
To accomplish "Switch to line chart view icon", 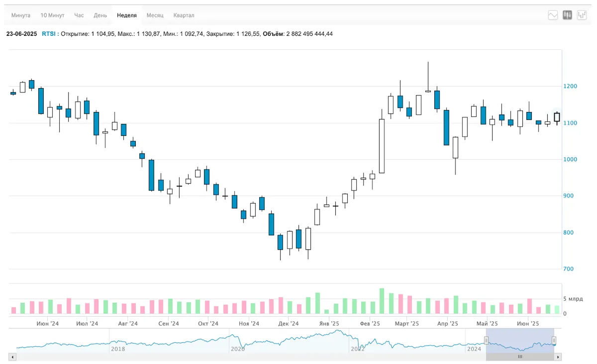I will coord(553,15).
